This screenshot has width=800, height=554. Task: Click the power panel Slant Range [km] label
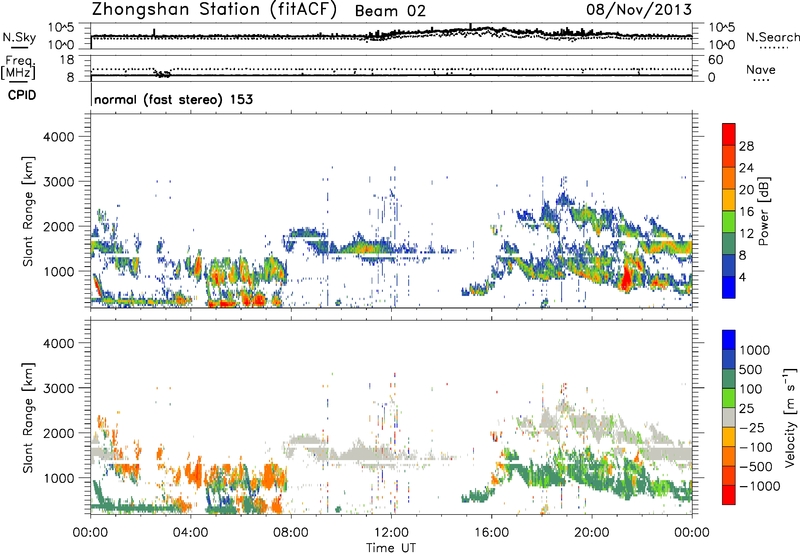tap(28, 211)
